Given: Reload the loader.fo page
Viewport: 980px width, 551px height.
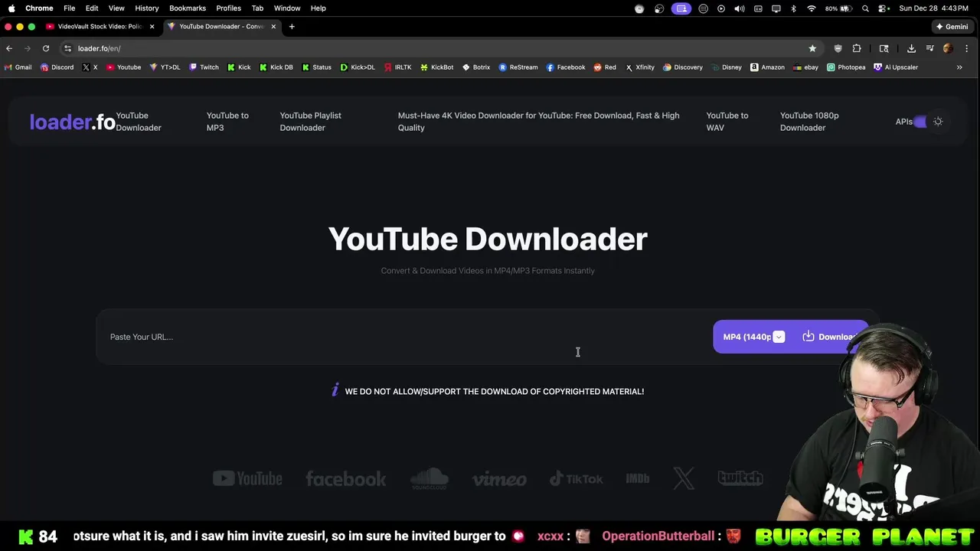Looking at the screenshot, I should pos(46,48).
